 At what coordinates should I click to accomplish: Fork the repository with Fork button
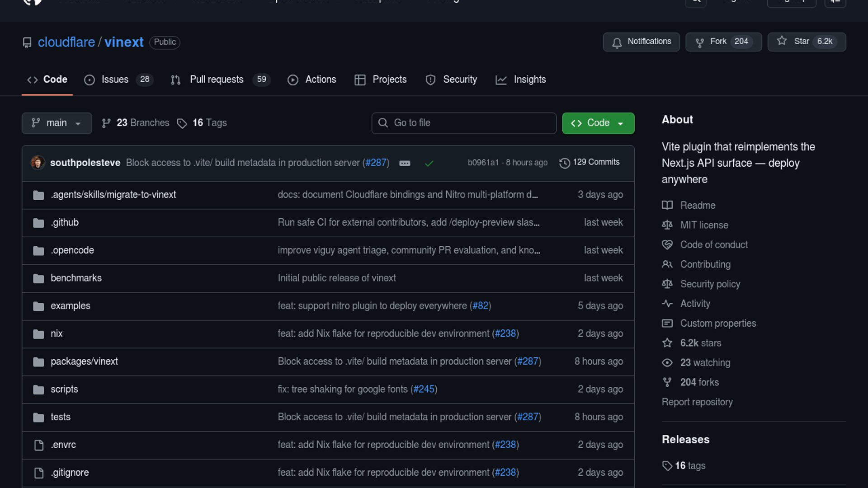(x=723, y=42)
